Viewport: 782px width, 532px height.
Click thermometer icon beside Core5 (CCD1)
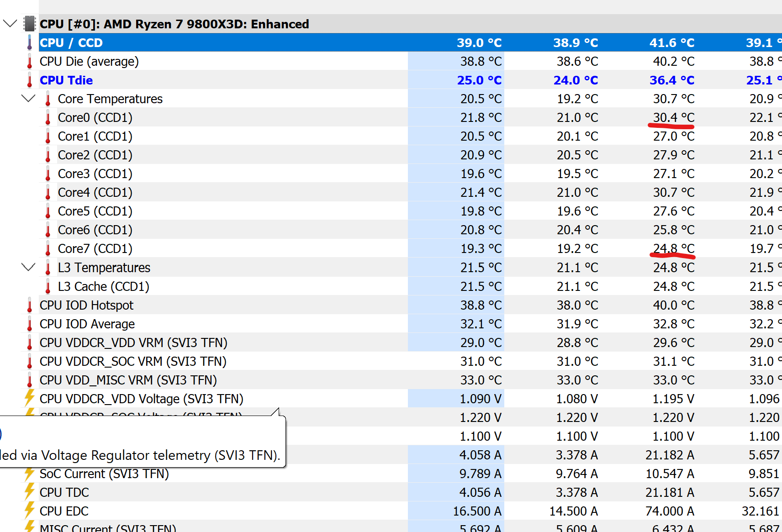[x=48, y=211]
